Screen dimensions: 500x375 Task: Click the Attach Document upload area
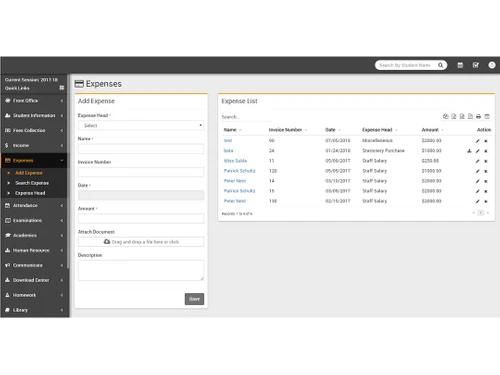pos(141,242)
